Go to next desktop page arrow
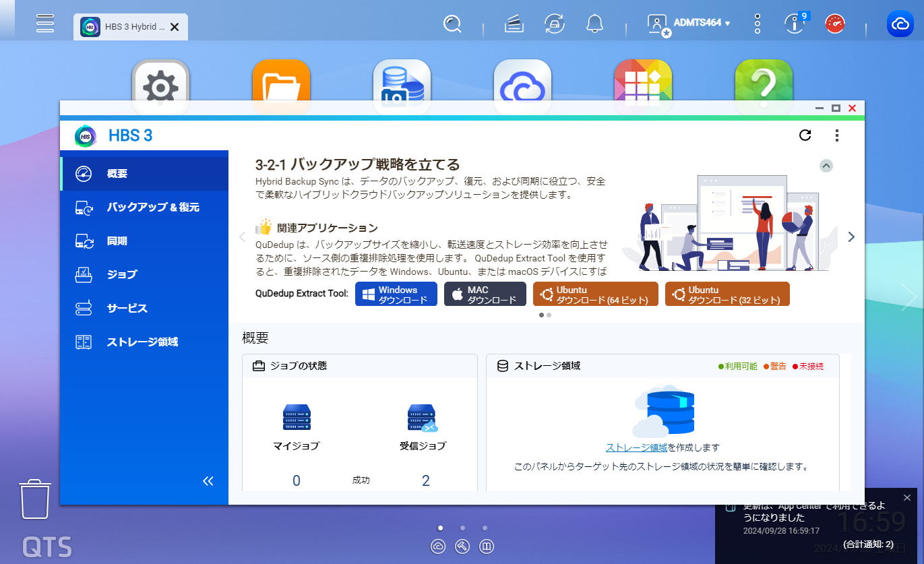 pyautogui.click(x=908, y=296)
